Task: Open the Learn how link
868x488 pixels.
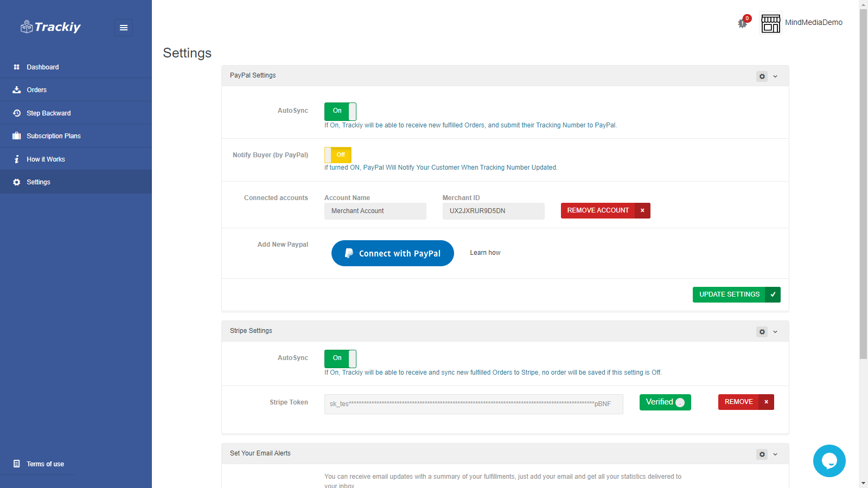Action: click(485, 253)
